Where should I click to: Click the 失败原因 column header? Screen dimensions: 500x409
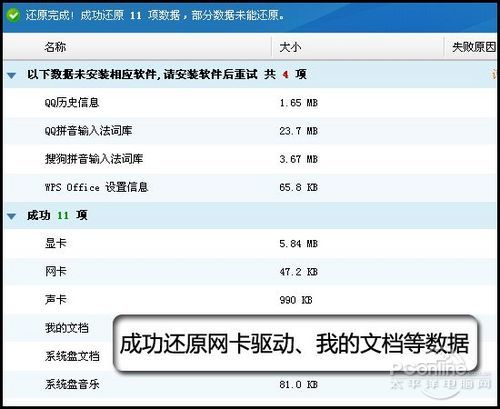pyautogui.click(x=474, y=47)
